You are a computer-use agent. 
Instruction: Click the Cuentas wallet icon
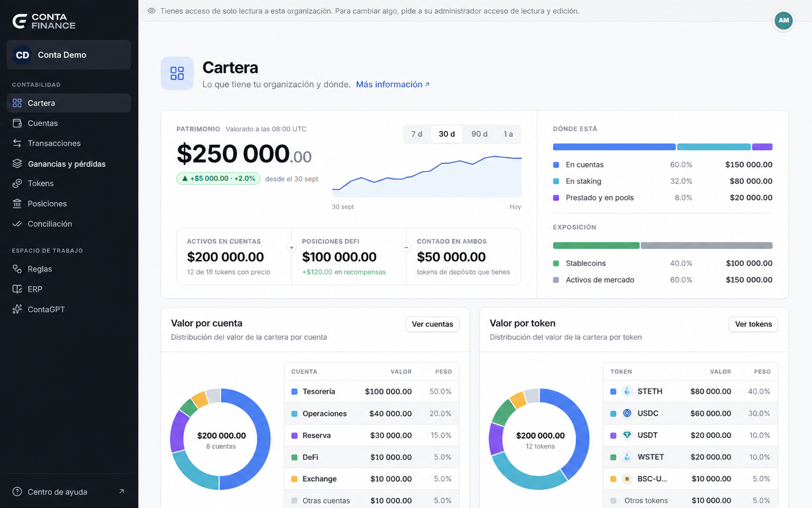17,123
